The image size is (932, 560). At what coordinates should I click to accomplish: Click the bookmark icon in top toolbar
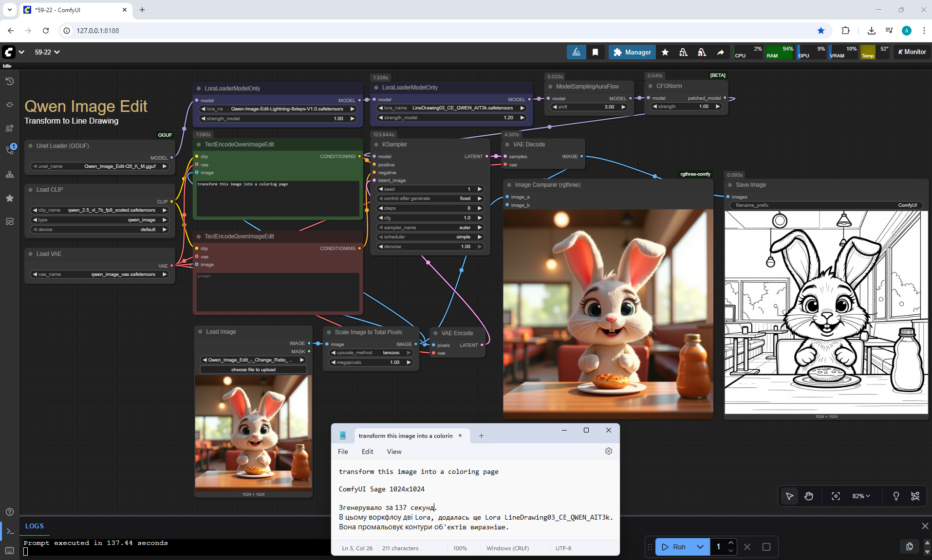tap(595, 52)
